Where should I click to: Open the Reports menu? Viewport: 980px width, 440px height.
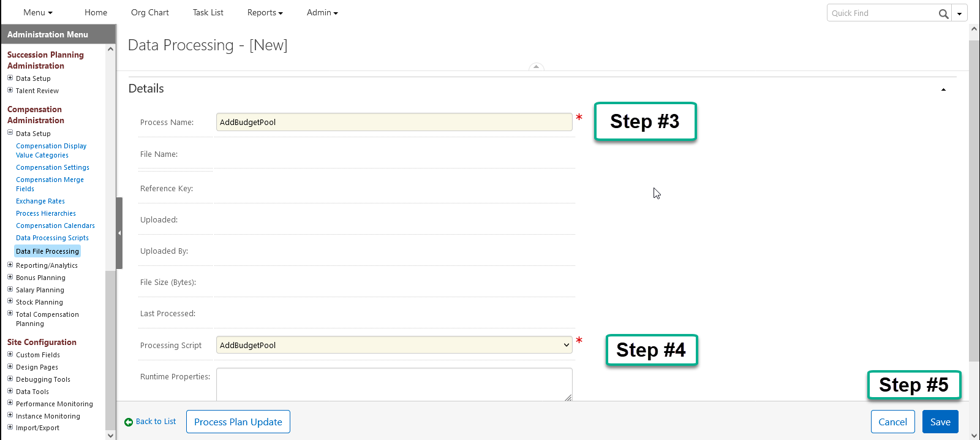265,12
